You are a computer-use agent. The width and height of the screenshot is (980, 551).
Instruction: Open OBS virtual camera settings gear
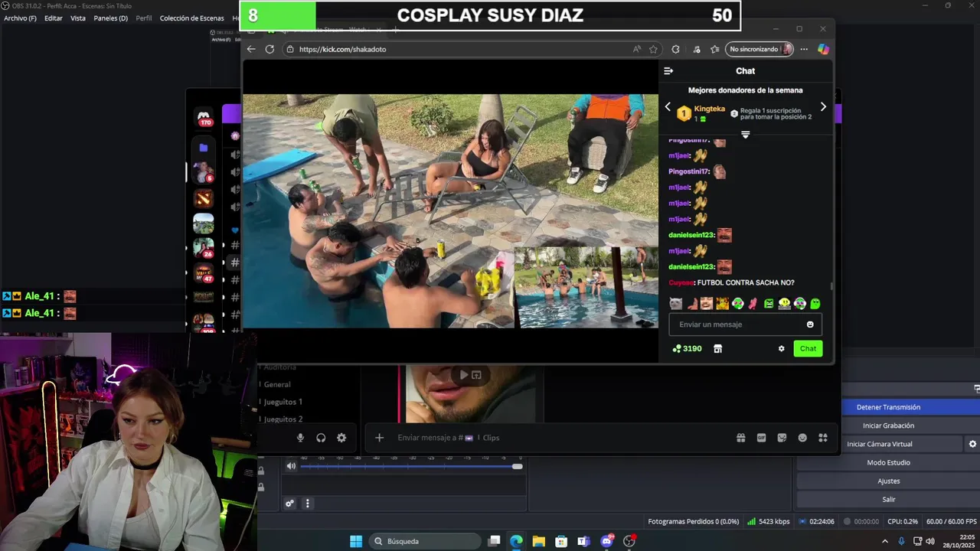point(972,444)
